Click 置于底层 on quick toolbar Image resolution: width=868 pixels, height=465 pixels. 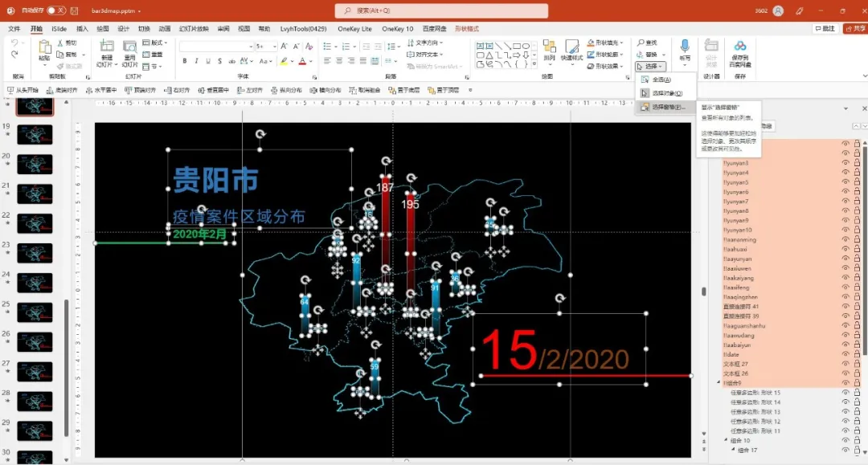(403, 90)
